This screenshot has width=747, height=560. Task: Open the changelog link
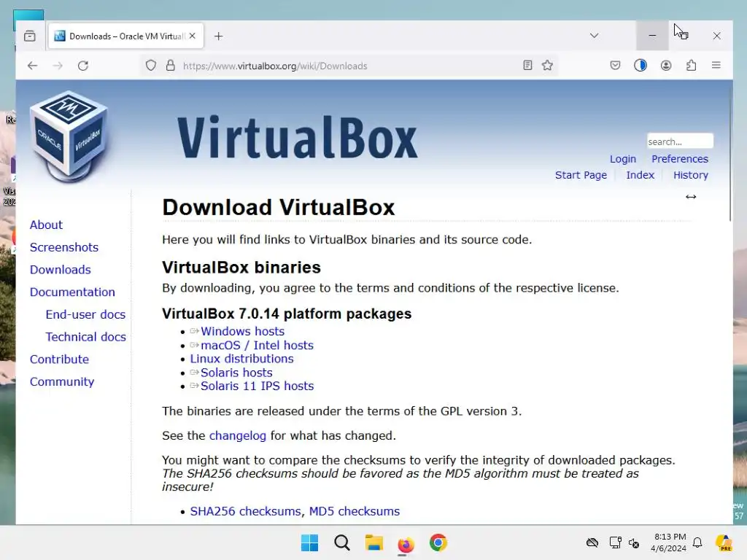(x=237, y=436)
